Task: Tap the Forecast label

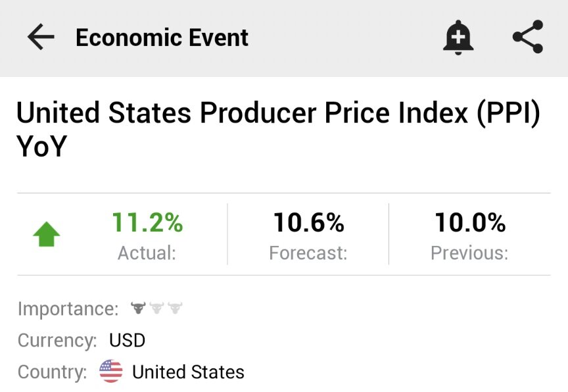Action: pos(308,253)
